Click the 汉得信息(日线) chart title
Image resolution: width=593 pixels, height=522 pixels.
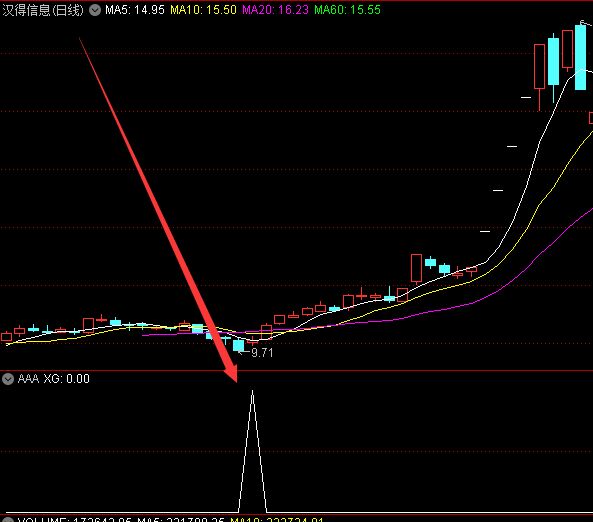point(43,10)
